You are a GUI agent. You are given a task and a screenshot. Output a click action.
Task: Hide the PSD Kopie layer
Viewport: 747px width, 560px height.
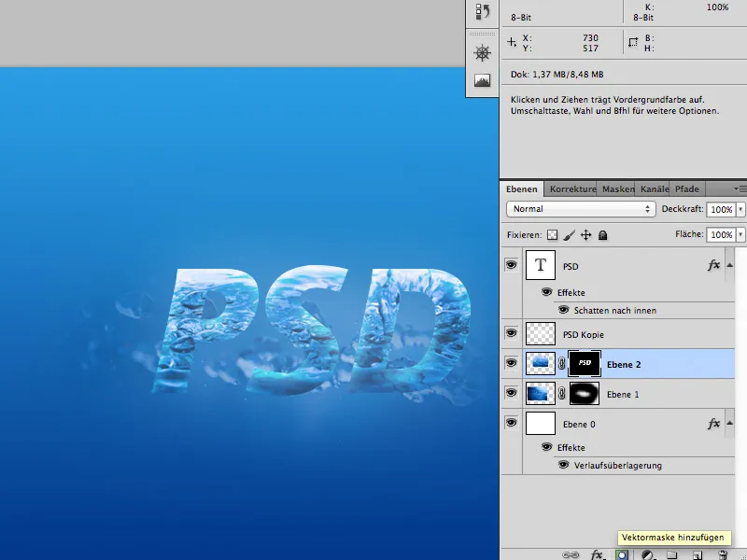click(x=511, y=333)
